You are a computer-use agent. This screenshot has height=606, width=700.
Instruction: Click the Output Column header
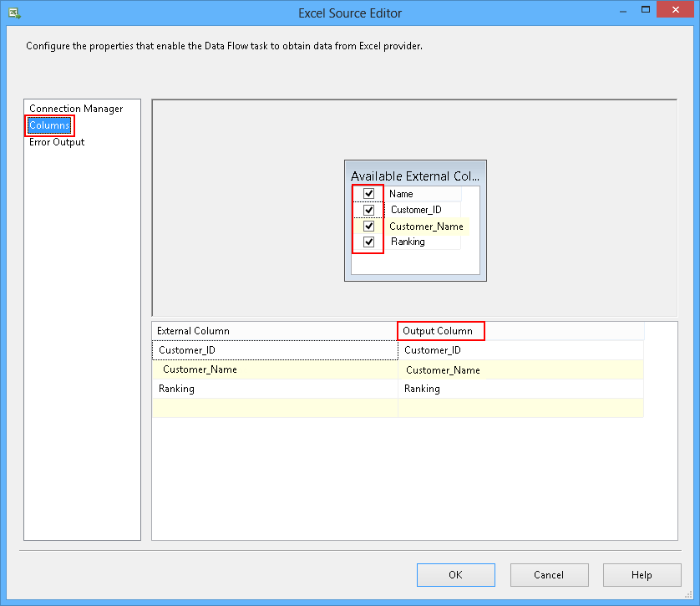(520, 331)
